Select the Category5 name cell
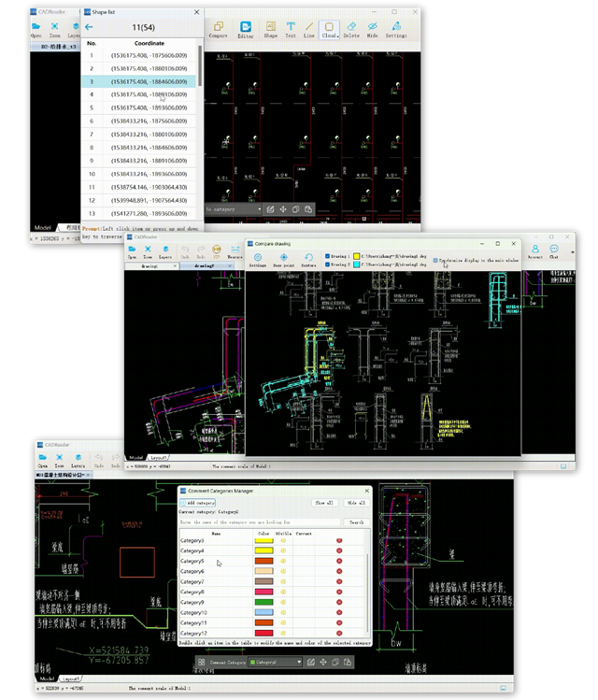Image resolution: width=598 pixels, height=700 pixels. coord(216,561)
